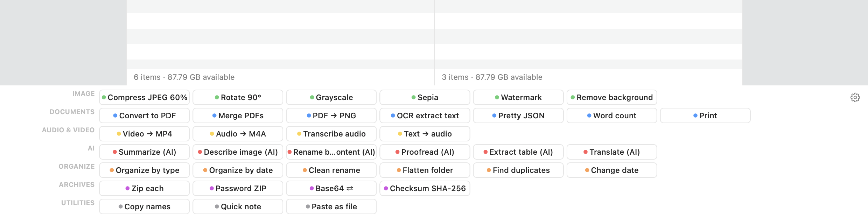The height and width of the screenshot is (217, 868).
Task: Click Summarize (AI) button
Action: pyautogui.click(x=144, y=152)
